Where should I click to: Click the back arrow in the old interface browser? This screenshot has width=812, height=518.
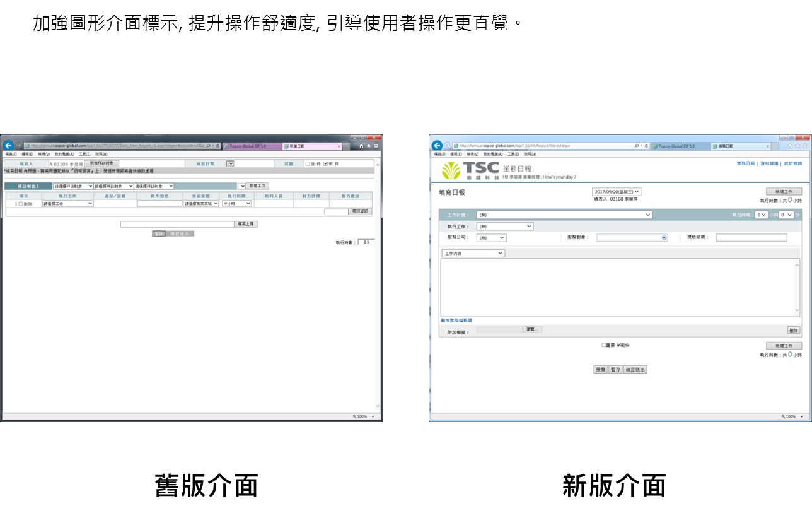click(x=8, y=146)
